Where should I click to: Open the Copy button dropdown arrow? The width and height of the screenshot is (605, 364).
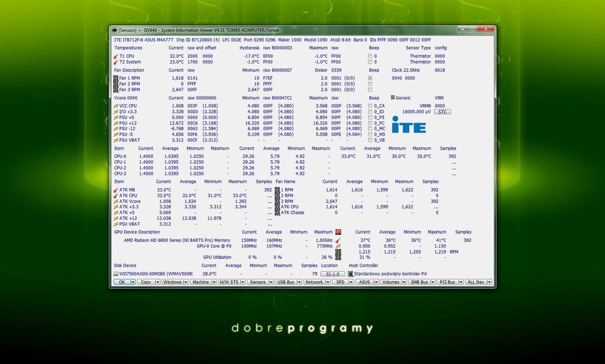tap(157, 282)
